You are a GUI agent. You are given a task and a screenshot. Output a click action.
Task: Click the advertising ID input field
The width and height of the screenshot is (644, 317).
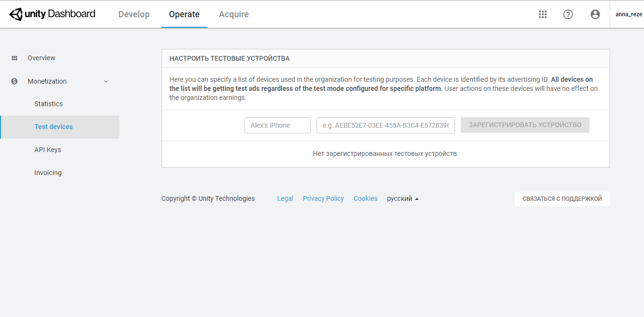pos(385,125)
